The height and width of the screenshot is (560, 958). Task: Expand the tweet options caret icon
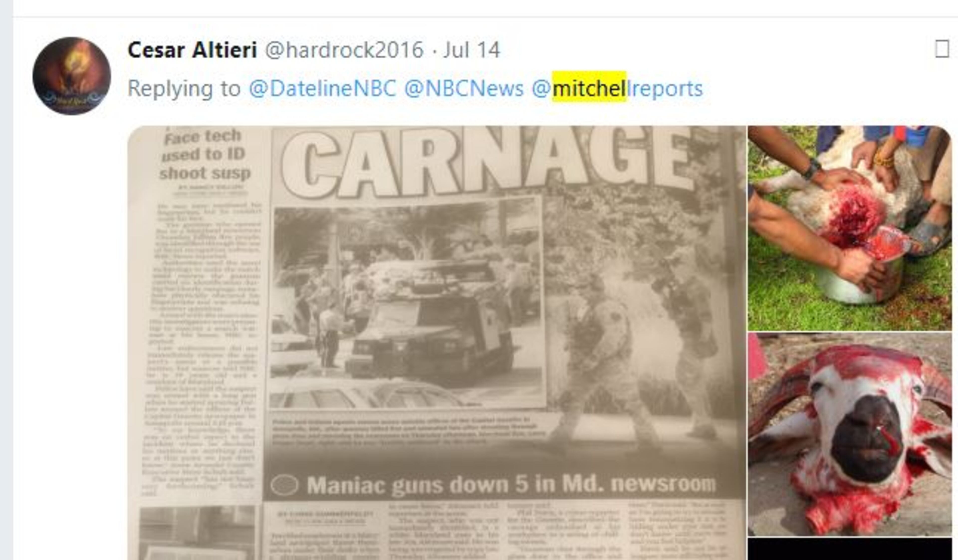click(942, 49)
